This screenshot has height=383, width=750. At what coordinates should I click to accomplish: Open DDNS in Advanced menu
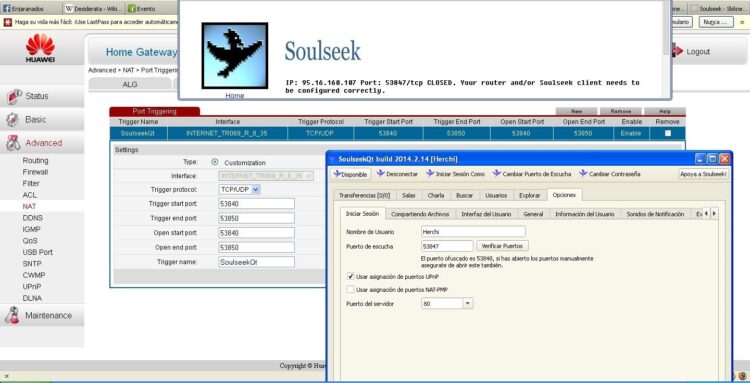click(x=33, y=218)
